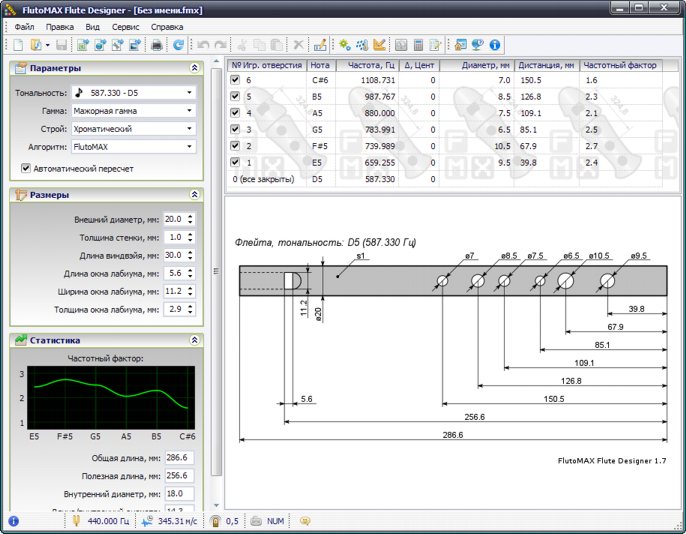Export via the green spreadsheet icon
Image resolution: width=686 pixels, height=534 pixels.
pyautogui.click(x=83, y=45)
